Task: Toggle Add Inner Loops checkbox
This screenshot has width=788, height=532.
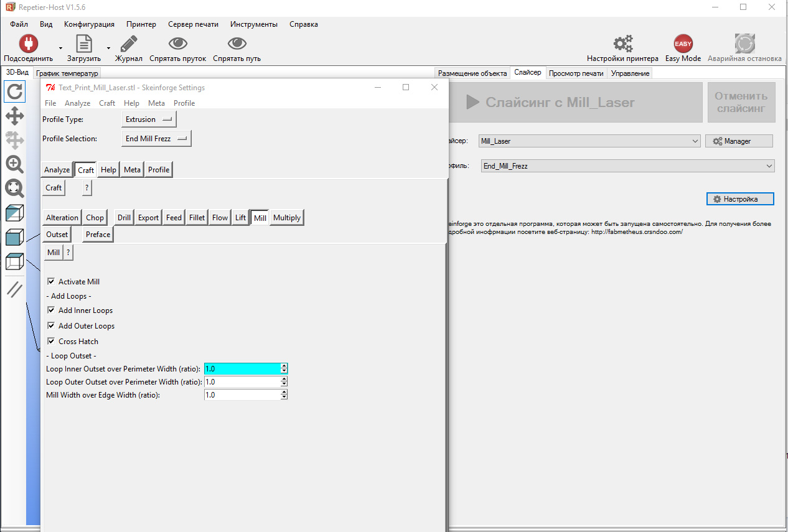Action: 51,310
